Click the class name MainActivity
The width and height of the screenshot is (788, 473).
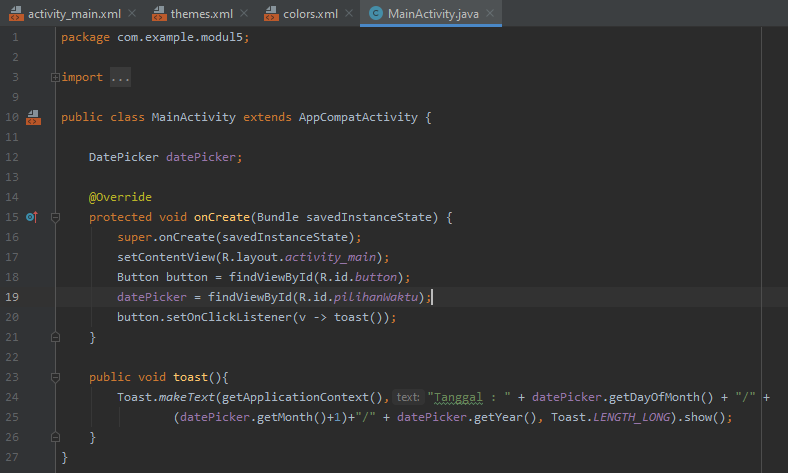(193, 117)
